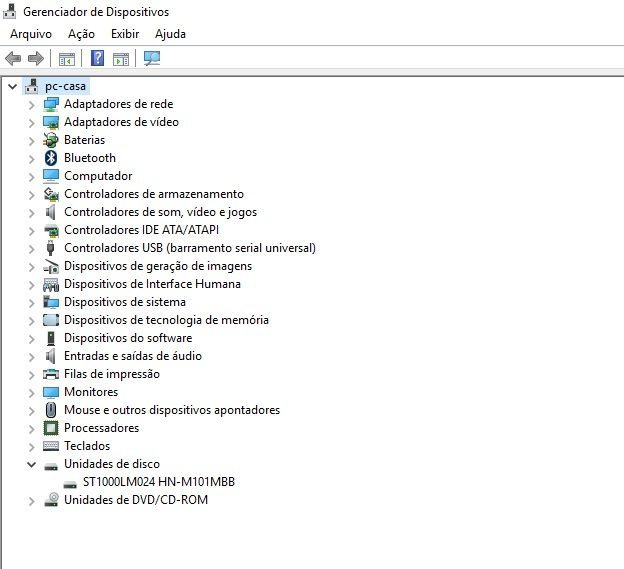This screenshot has width=624, height=569.
Task: Expand the Adaptadores de rede node
Action: tap(31, 105)
